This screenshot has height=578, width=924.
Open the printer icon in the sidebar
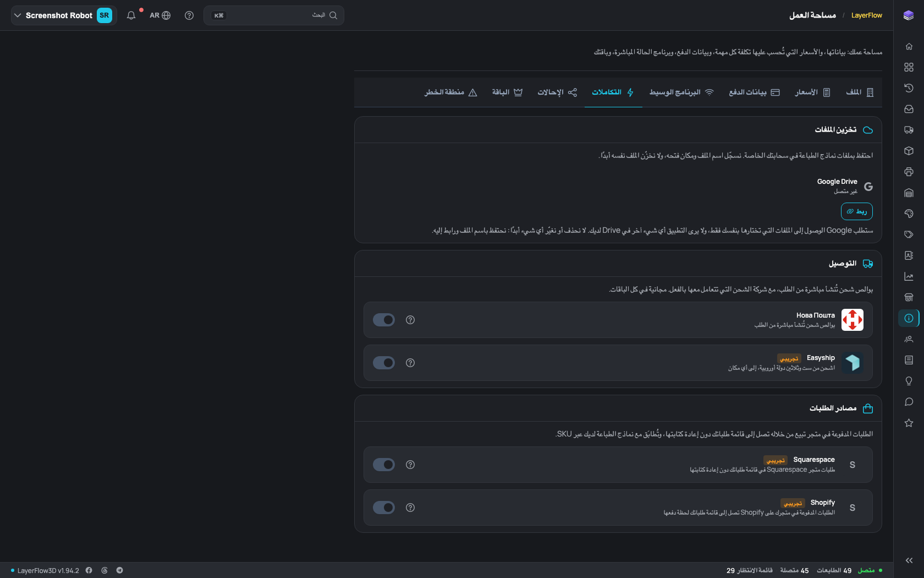click(909, 172)
